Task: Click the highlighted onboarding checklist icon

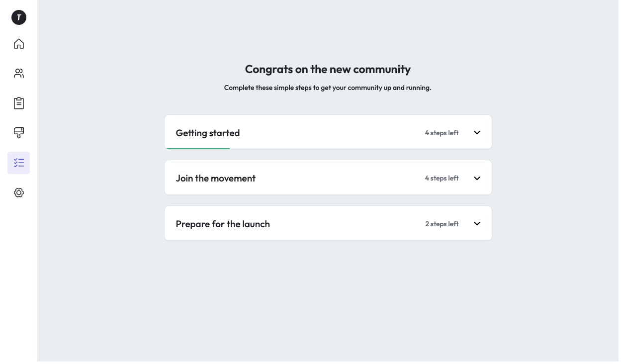Action: coord(19,163)
